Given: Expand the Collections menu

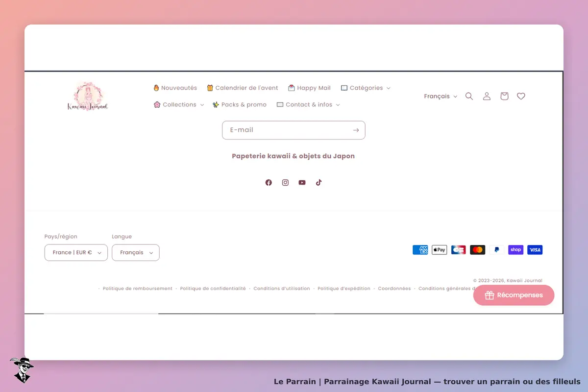Looking at the screenshot, I should (179, 105).
